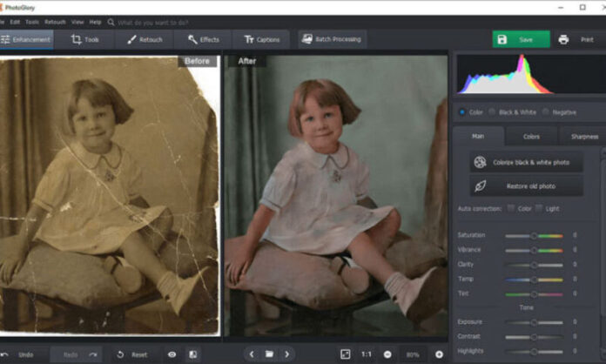Click the eye preview icon in bottom toolbar
606x364 pixels.
(172, 354)
